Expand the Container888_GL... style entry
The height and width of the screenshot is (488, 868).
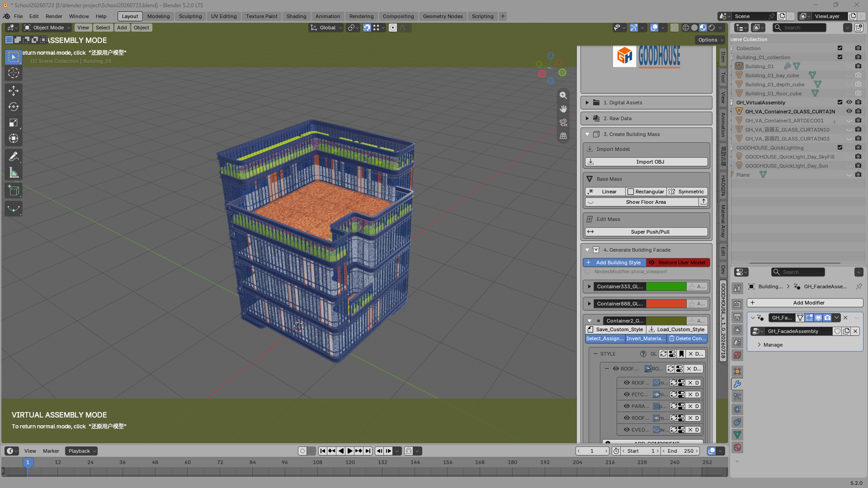[x=589, y=304]
